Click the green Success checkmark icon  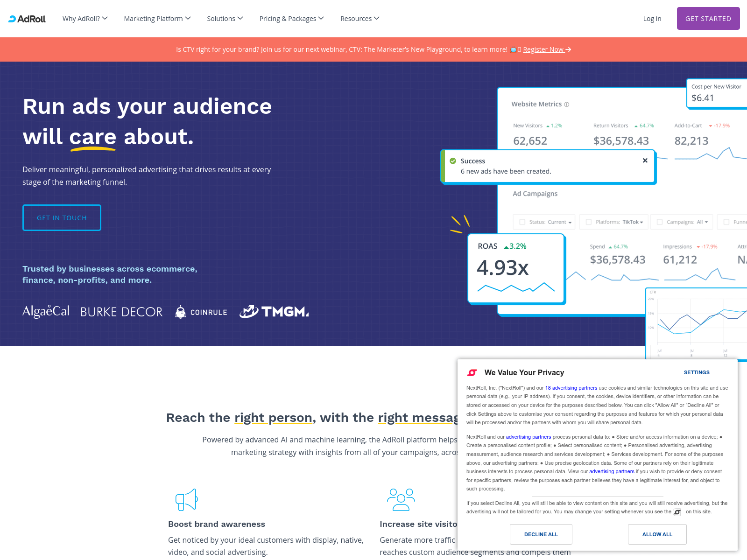pos(453,161)
